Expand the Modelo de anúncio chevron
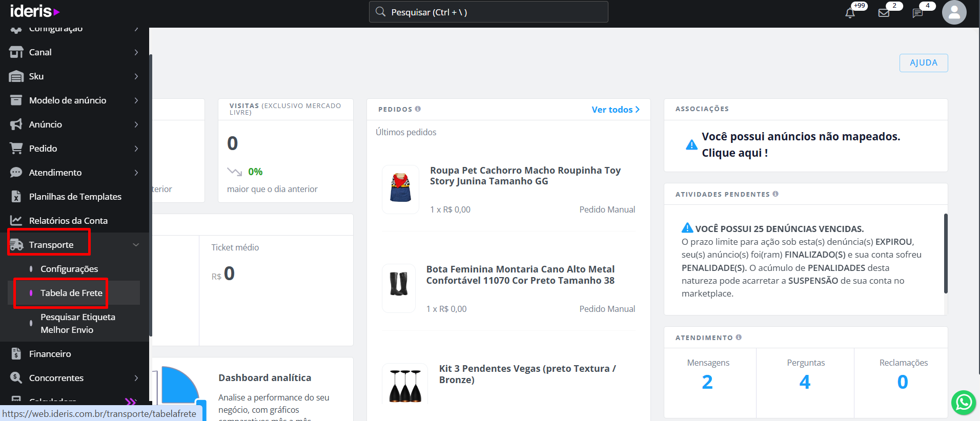 [x=136, y=100]
